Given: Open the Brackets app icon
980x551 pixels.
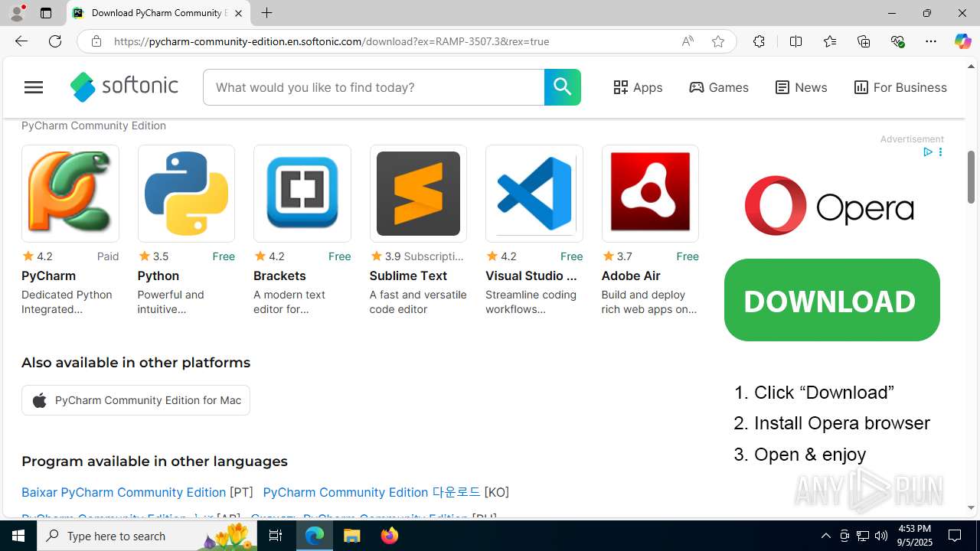Looking at the screenshot, I should point(302,194).
